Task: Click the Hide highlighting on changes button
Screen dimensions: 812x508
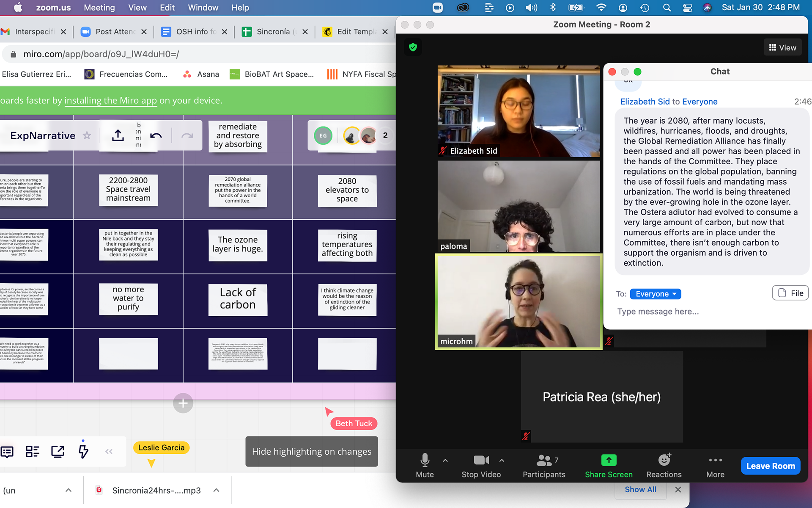Action: (x=312, y=452)
